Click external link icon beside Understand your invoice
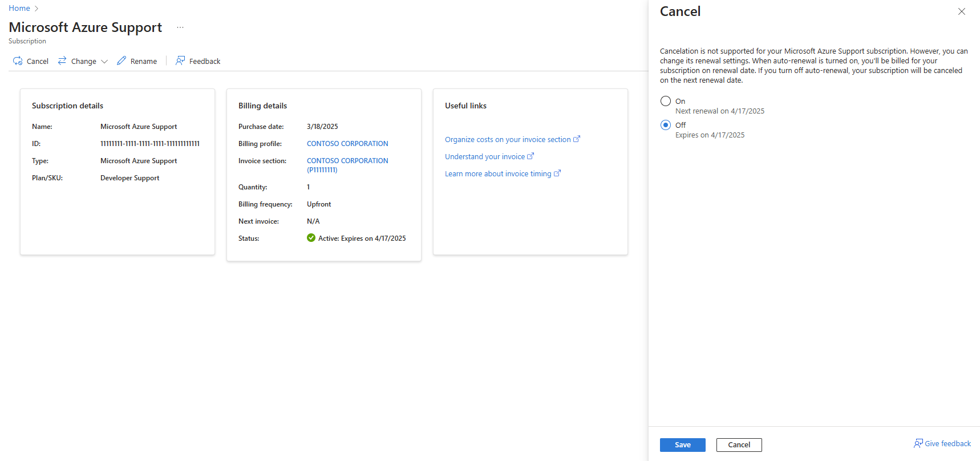The height and width of the screenshot is (461, 980). click(531, 156)
